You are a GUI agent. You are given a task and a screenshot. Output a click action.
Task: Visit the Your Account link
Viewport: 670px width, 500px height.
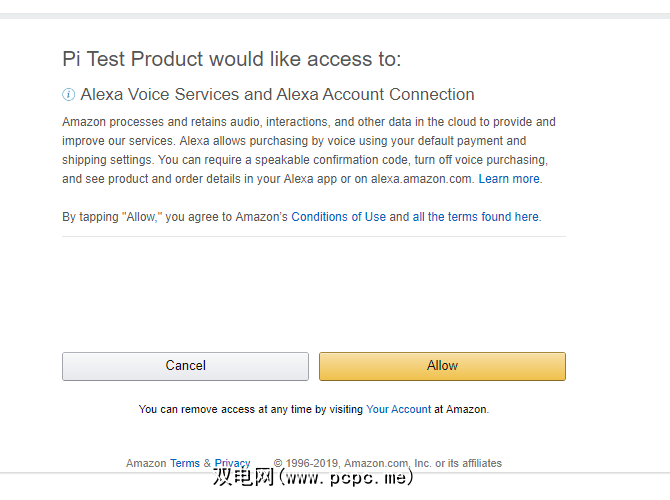(x=398, y=409)
